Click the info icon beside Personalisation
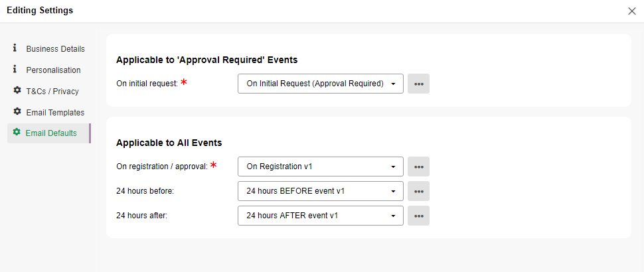Viewport: 644px width, 272px height. click(15, 70)
